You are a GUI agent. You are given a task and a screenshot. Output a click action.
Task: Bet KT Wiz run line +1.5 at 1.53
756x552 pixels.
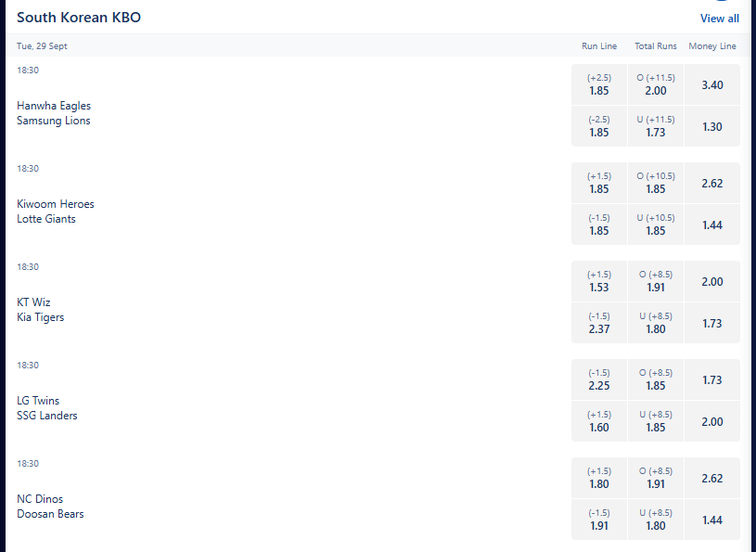[x=599, y=281]
